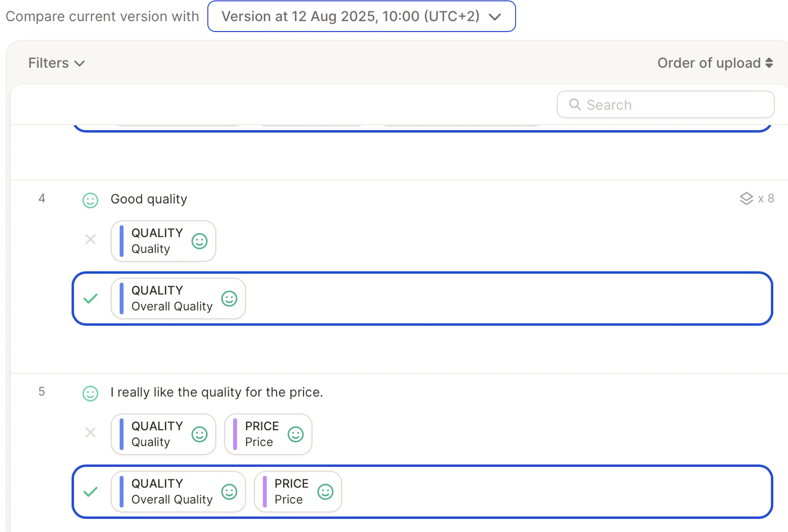Screen dimensions: 788x532
Task: Expand the Filters menu
Action: (56, 63)
